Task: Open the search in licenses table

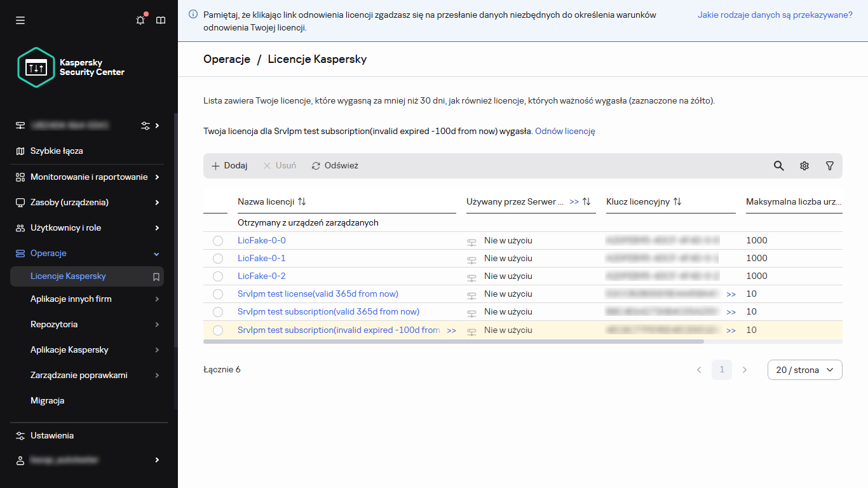Action: click(x=778, y=165)
